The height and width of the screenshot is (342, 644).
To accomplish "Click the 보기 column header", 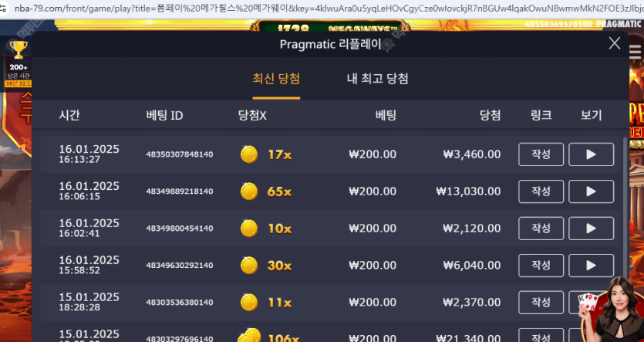I will click(591, 116).
